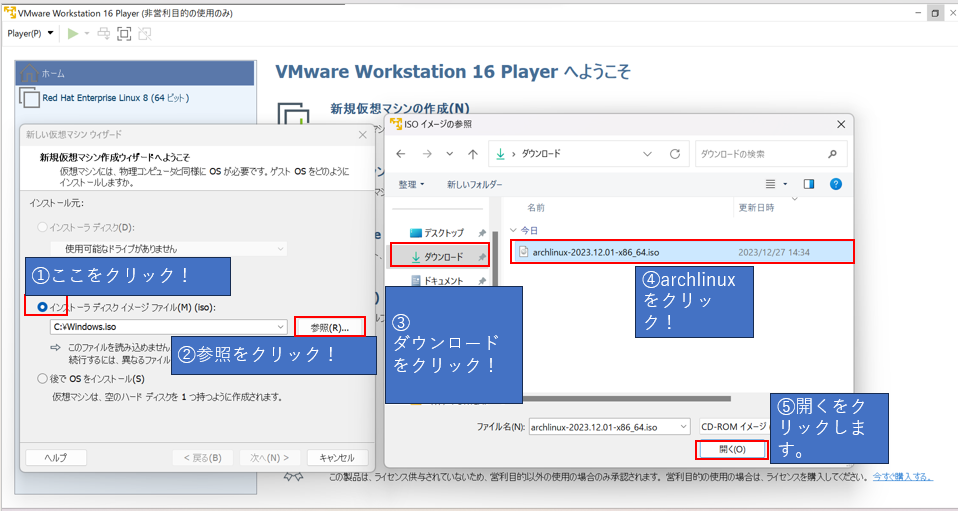Select the Home item in library sidebar
Image resolution: width=958 pixels, height=511 pixels.
pyautogui.click(x=135, y=73)
